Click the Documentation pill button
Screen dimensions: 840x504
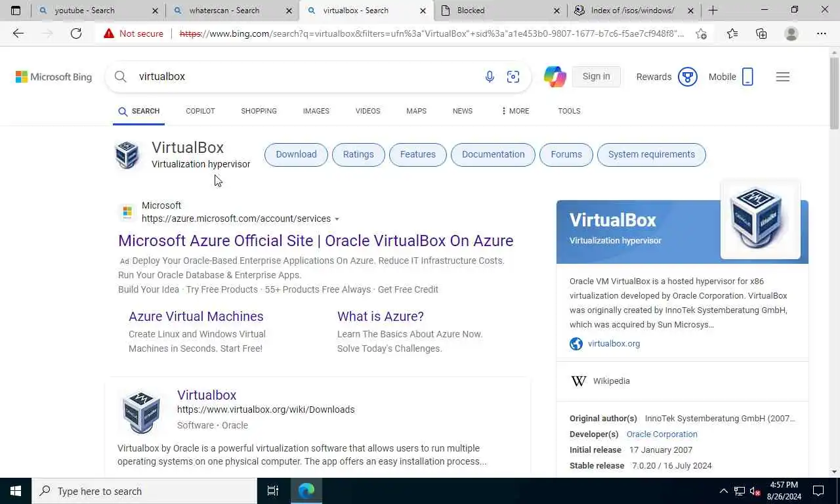(x=493, y=155)
